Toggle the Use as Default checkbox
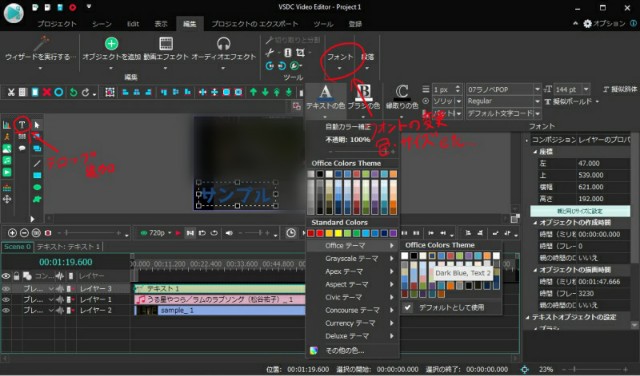 click(408, 307)
